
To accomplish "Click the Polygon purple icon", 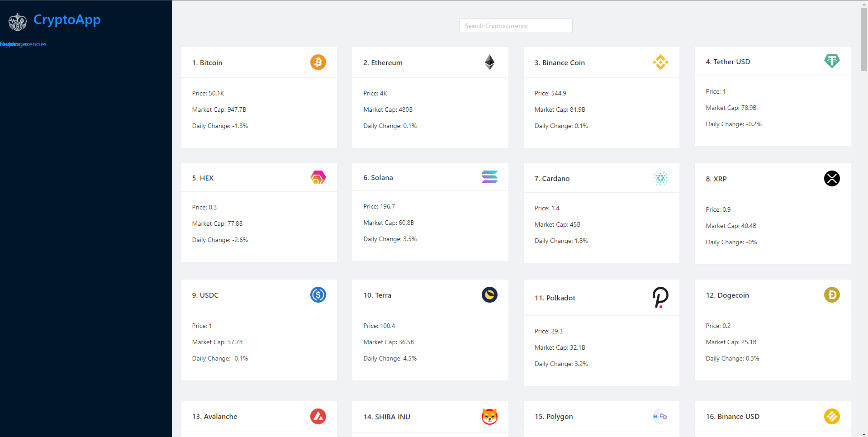I will [660, 416].
